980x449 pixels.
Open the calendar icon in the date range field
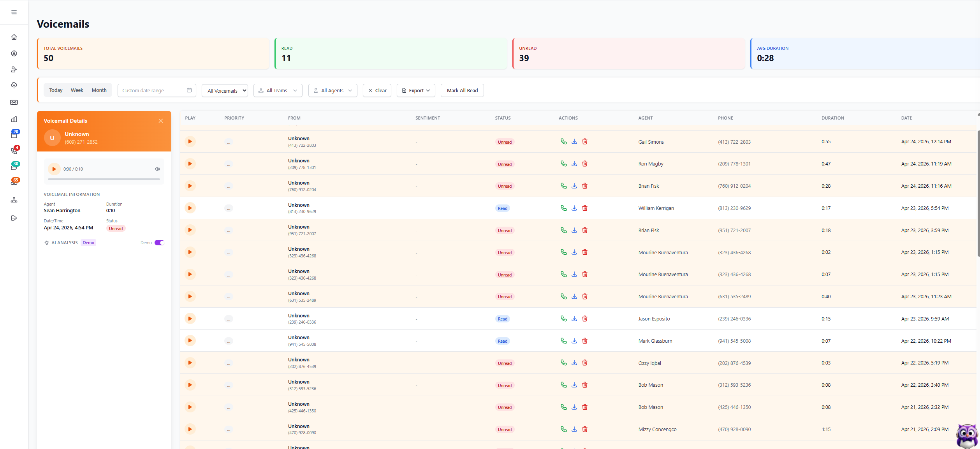click(x=189, y=90)
